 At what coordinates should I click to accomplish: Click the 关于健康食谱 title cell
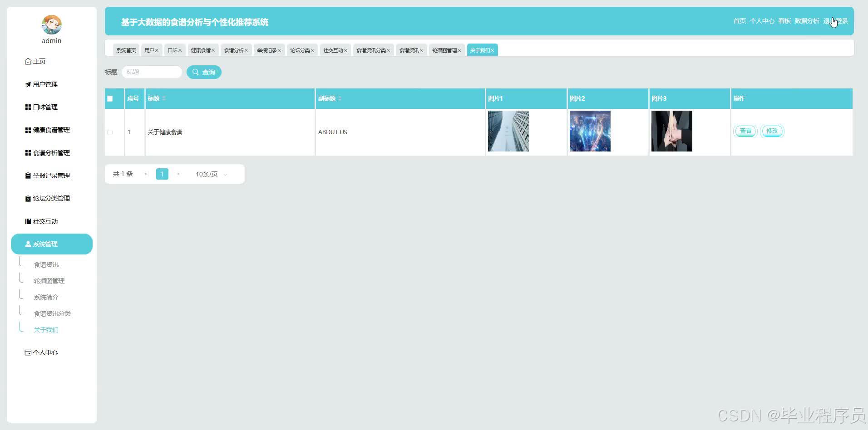point(165,132)
